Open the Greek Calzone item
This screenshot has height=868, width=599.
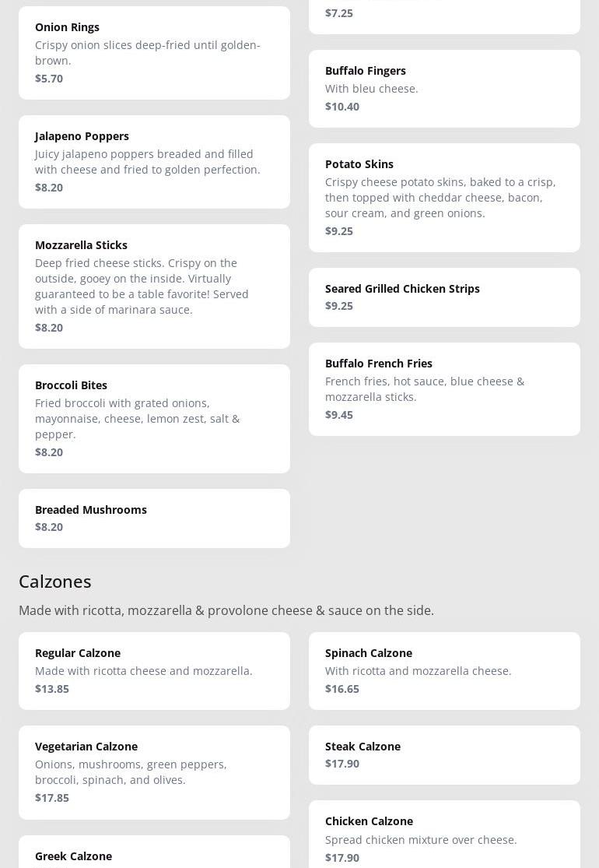154,852
